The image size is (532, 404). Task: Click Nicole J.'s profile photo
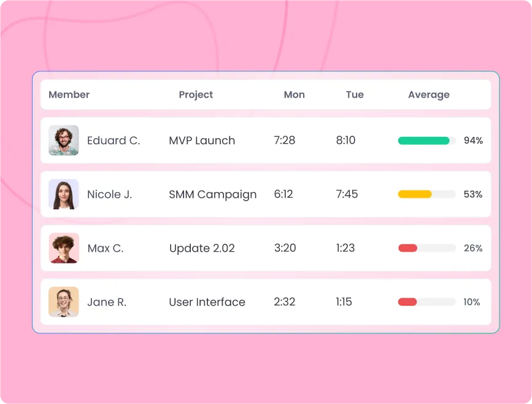coord(63,194)
